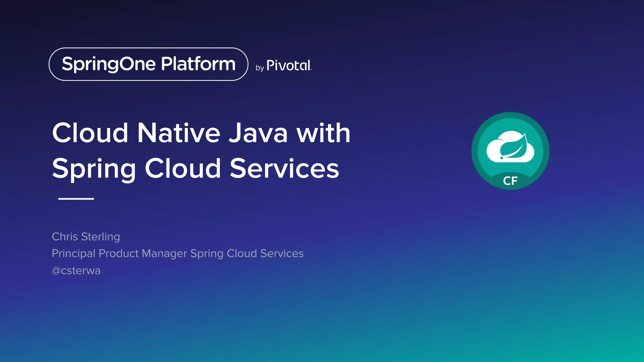Click the presenter name Chris Sterling

pos(86,237)
